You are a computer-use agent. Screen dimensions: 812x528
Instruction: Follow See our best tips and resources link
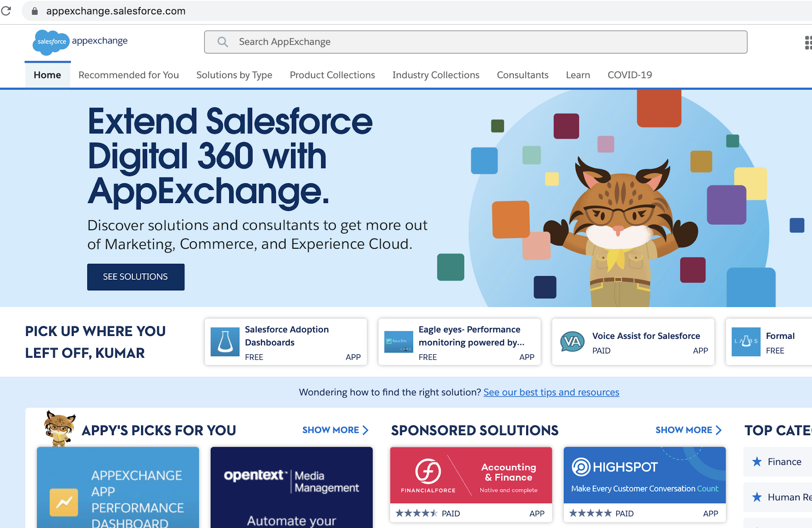(551, 392)
